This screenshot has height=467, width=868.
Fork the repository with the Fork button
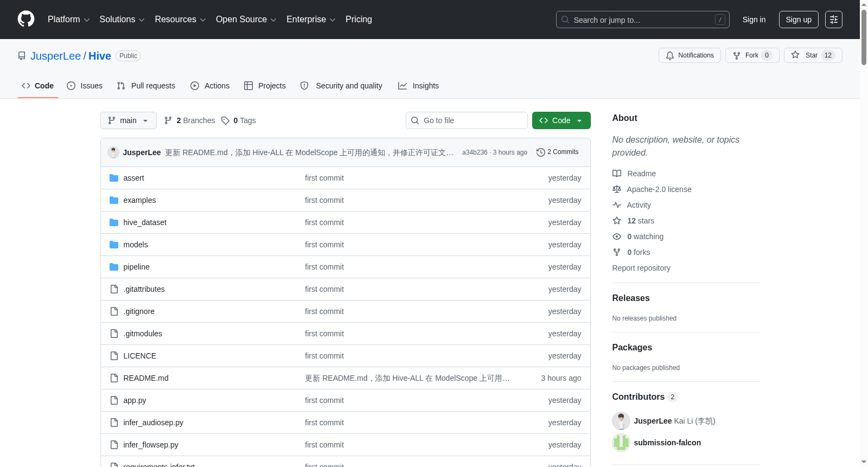click(752, 55)
